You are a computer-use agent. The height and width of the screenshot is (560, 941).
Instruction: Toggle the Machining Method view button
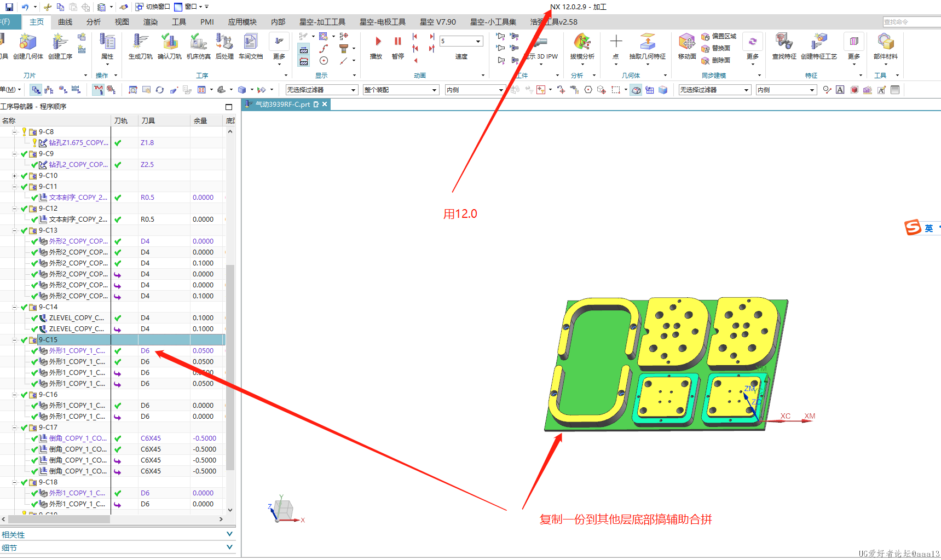[x=76, y=90]
